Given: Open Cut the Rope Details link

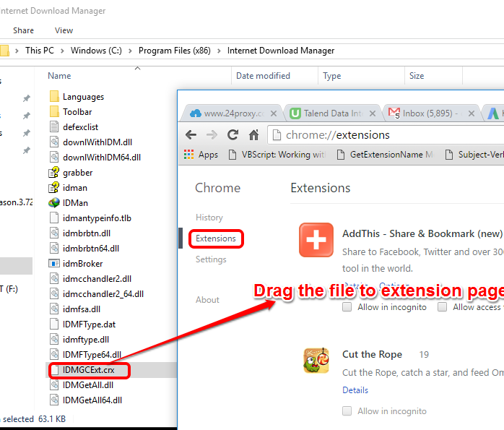Looking at the screenshot, I should (355, 390).
